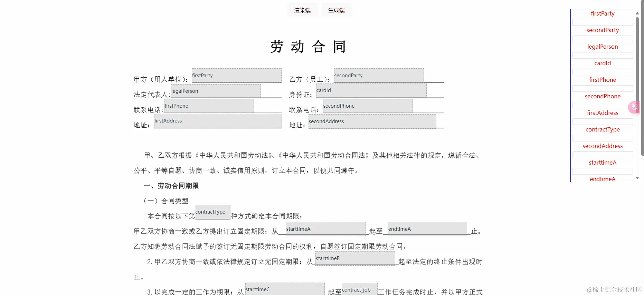The height and width of the screenshot is (295, 644).
Task: Click the firstPhone field in the contract
Action: coord(209,106)
